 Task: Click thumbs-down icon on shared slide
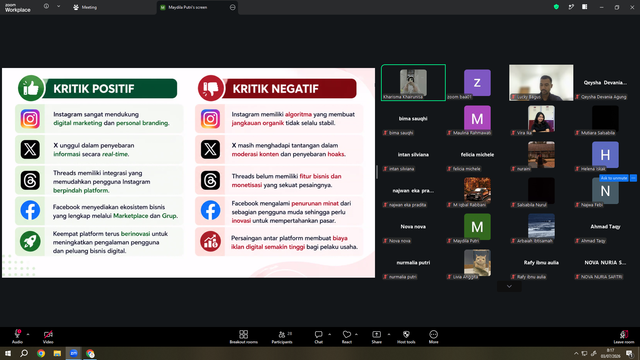tap(211, 88)
